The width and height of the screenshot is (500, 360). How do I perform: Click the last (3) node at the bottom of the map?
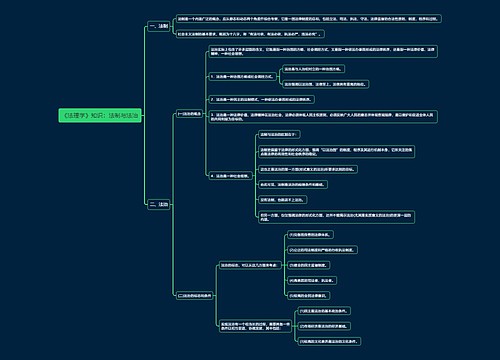[x=329, y=341]
